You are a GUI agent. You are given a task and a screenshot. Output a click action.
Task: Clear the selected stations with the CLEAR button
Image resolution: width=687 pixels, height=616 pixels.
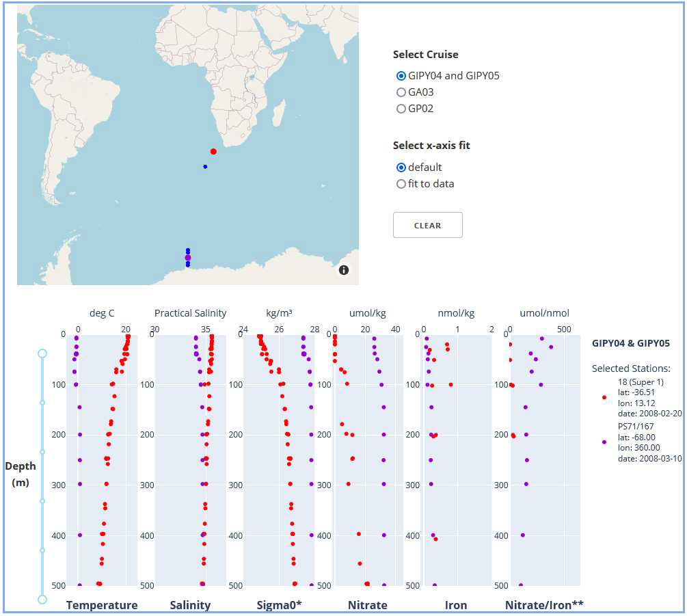tap(428, 225)
